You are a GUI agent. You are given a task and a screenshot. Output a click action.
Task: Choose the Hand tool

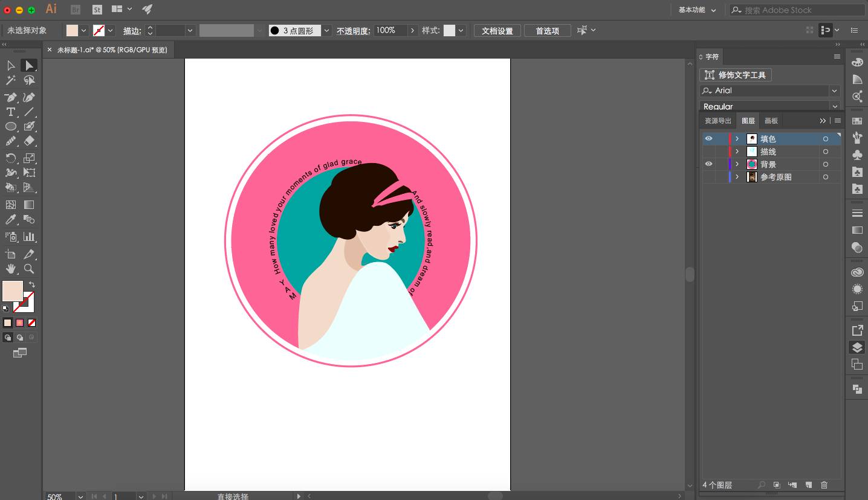(10, 269)
